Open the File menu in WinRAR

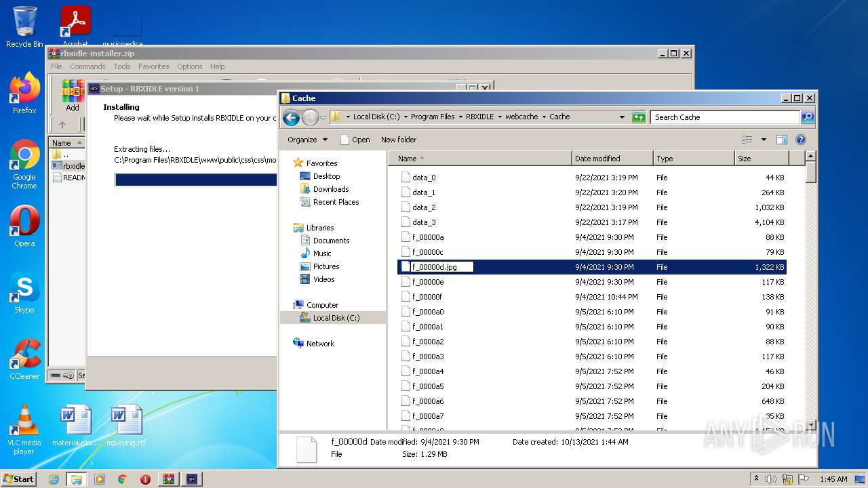coord(56,66)
